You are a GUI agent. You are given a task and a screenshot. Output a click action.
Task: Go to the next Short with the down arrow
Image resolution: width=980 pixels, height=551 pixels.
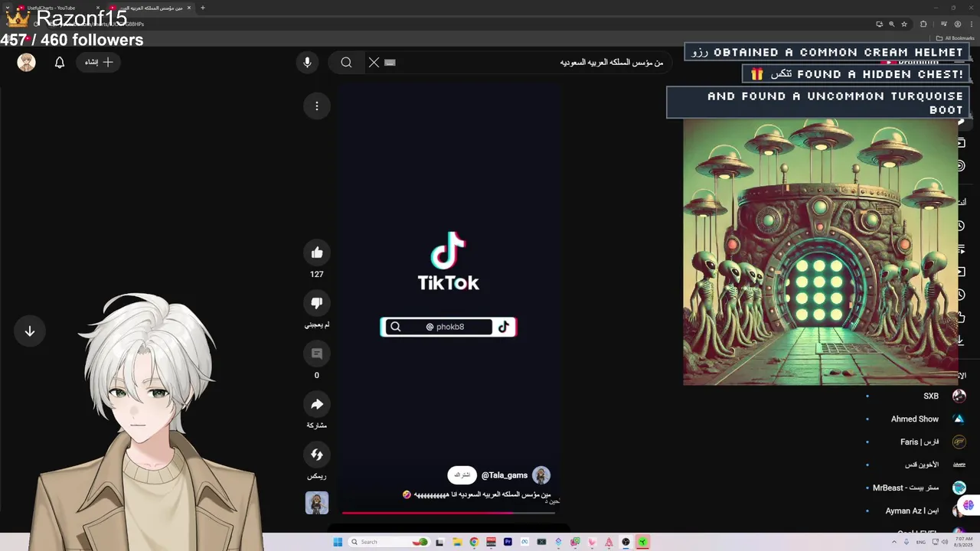[x=30, y=331]
